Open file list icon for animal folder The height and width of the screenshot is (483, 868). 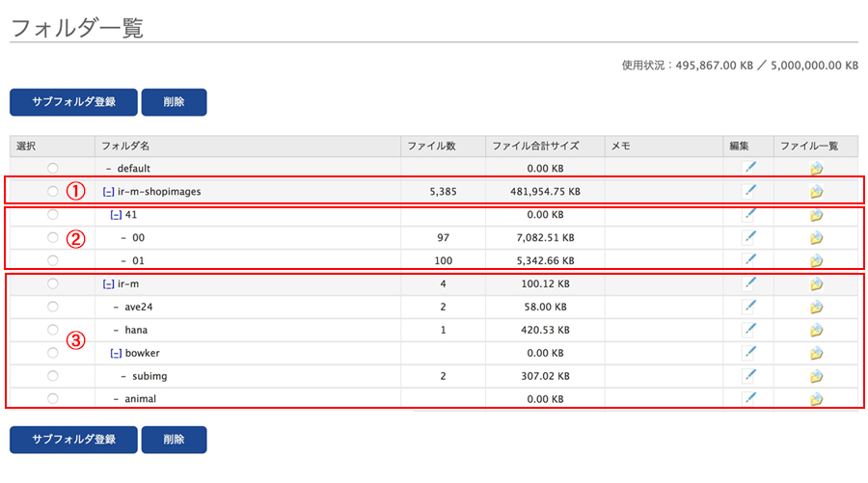point(816,399)
